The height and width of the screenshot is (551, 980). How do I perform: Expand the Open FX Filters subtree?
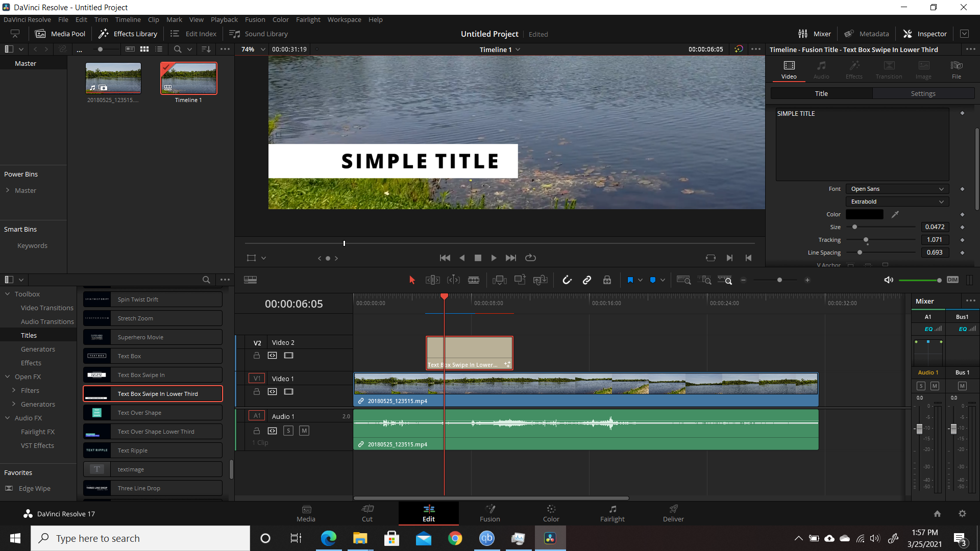pos(14,390)
